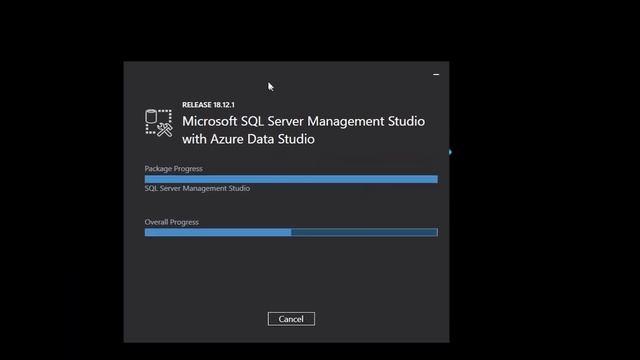Cancel the SSMS installation
The height and width of the screenshot is (360, 640).
click(291, 319)
